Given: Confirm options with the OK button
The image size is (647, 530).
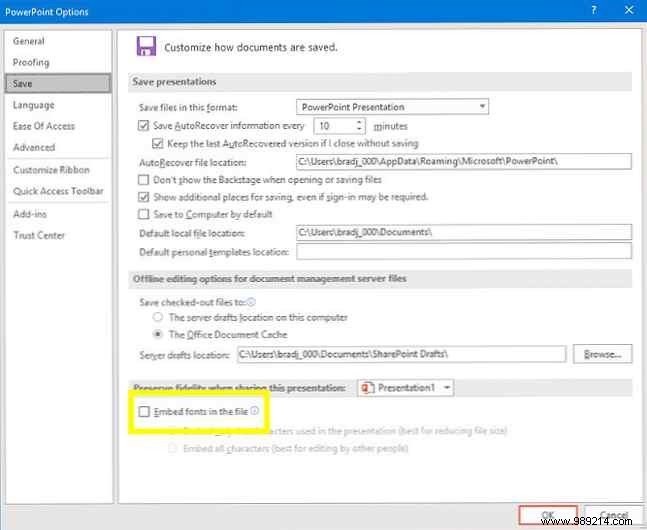Looking at the screenshot, I should click(x=548, y=515).
